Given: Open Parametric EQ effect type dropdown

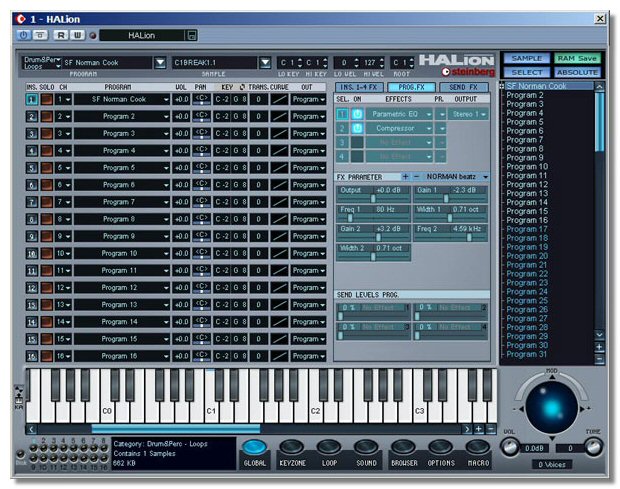Looking at the screenshot, I should [428, 114].
